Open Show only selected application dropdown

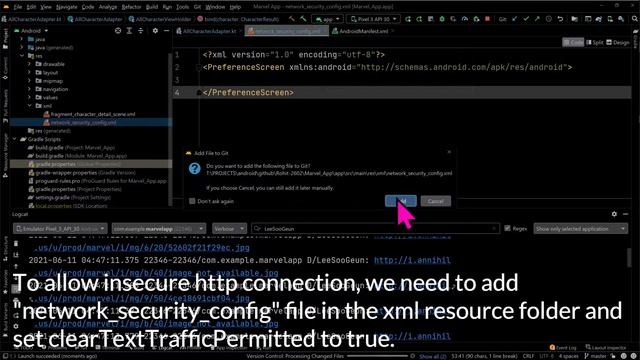coord(580,229)
